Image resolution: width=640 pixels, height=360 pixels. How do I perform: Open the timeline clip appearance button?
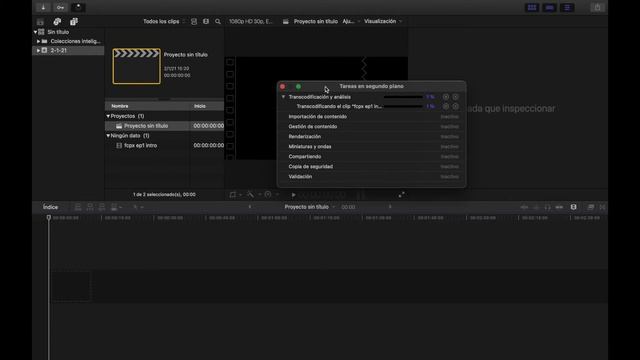[x=573, y=207]
